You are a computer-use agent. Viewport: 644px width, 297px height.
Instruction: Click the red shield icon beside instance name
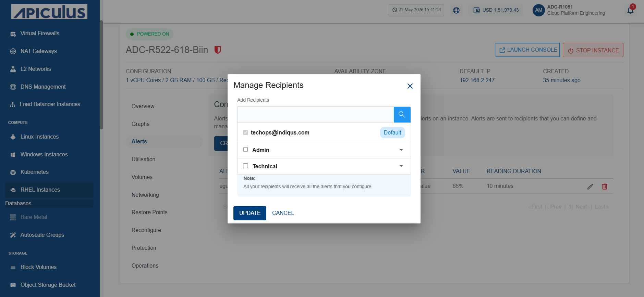(218, 50)
